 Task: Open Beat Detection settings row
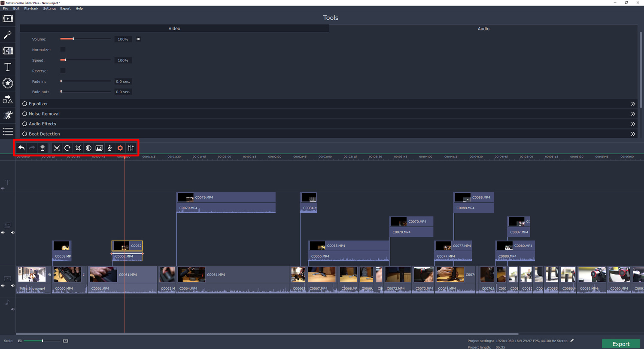pos(329,134)
